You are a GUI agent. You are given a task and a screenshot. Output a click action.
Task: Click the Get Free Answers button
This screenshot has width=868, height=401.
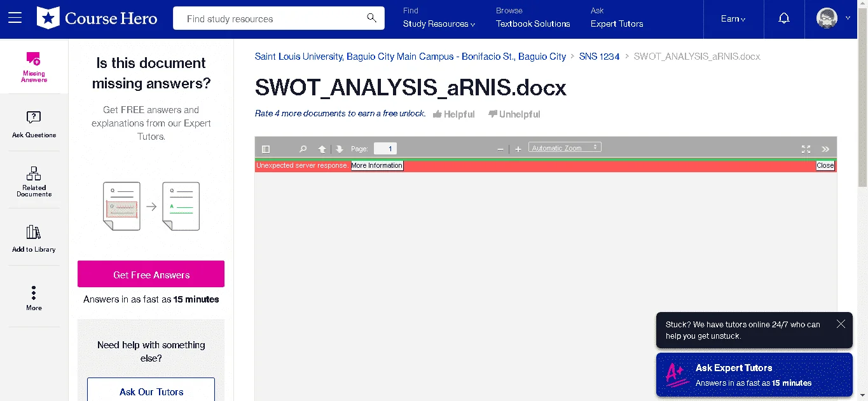[151, 274]
